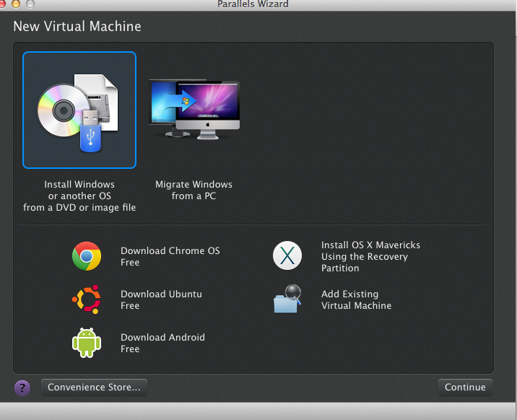This screenshot has width=517, height=420.
Task: Click the 'Migrate Windows from a PC' caption
Action: click(x=194, y=190)
